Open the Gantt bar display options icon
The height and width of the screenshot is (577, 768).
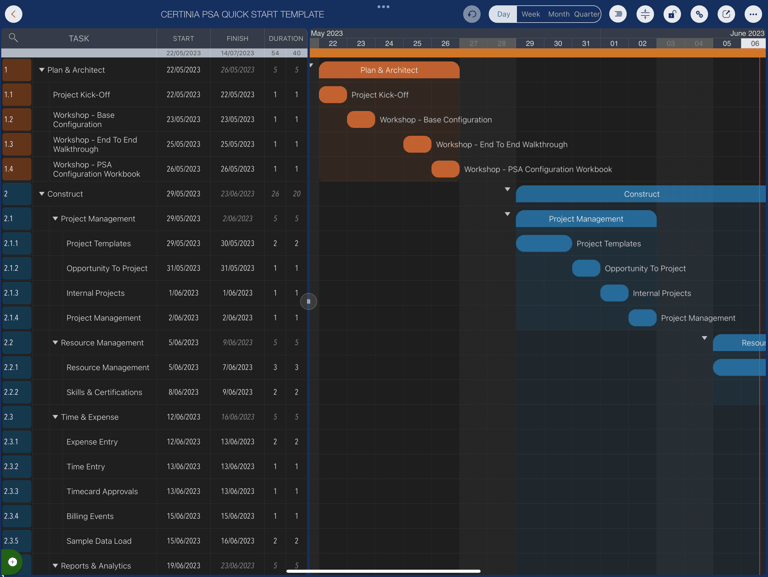coord(618,14)
